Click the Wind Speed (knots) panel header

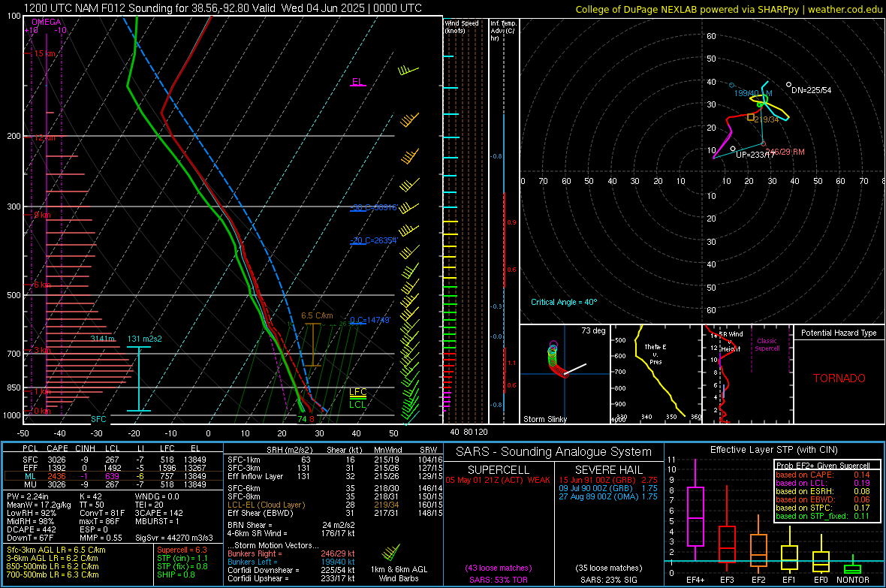coord(462,26)
